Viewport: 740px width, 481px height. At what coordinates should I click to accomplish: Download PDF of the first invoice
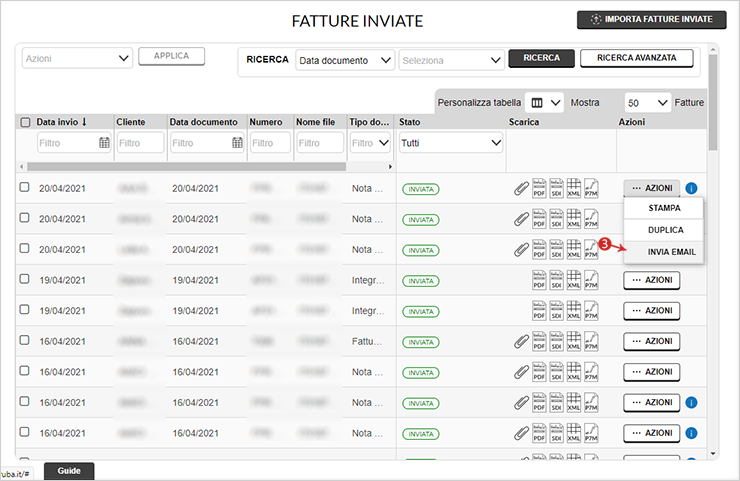539,188
